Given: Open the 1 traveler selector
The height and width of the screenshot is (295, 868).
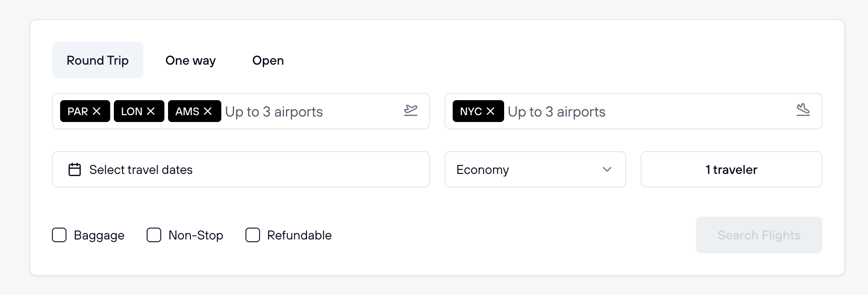Looking at the screenshot, I should point(731,169).
